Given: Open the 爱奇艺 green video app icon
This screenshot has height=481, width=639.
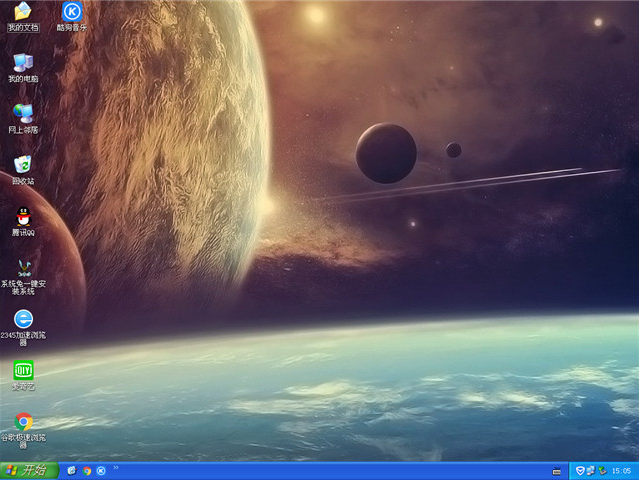Looking at the screenshot, I should (23, 371).
